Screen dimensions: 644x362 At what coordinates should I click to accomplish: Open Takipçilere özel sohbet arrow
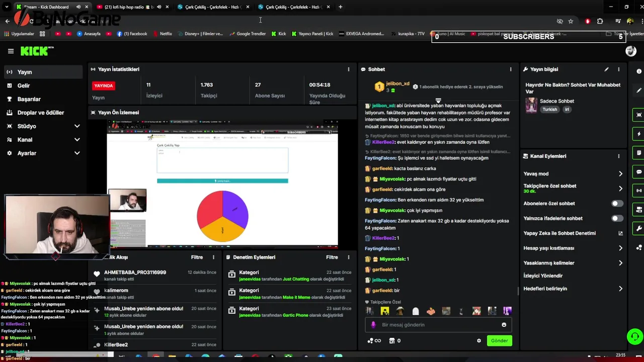click(x=620, y=189)
